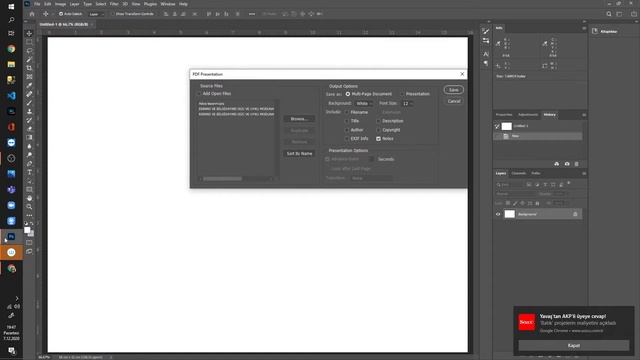Open the History panel flyout menu
Viewport: 640px width, 360px height.
tap(584, 115)
